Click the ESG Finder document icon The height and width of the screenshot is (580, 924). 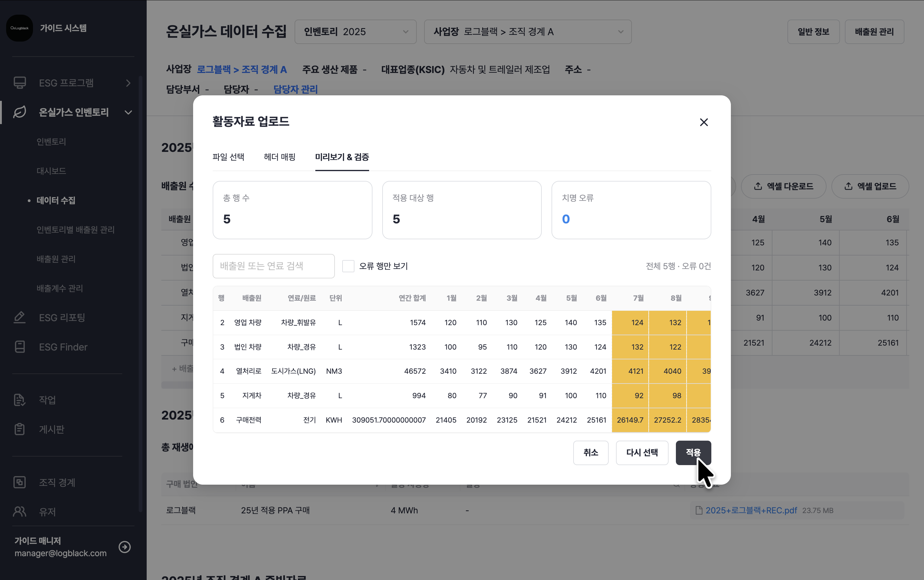[20, 347]
